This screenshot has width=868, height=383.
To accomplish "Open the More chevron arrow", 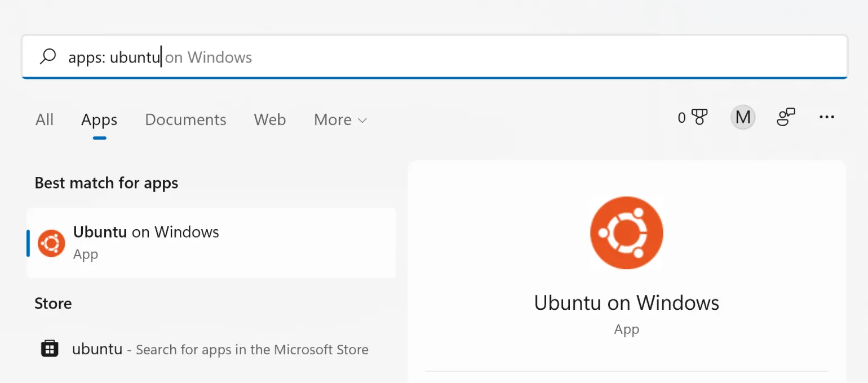I will [362, 121].
